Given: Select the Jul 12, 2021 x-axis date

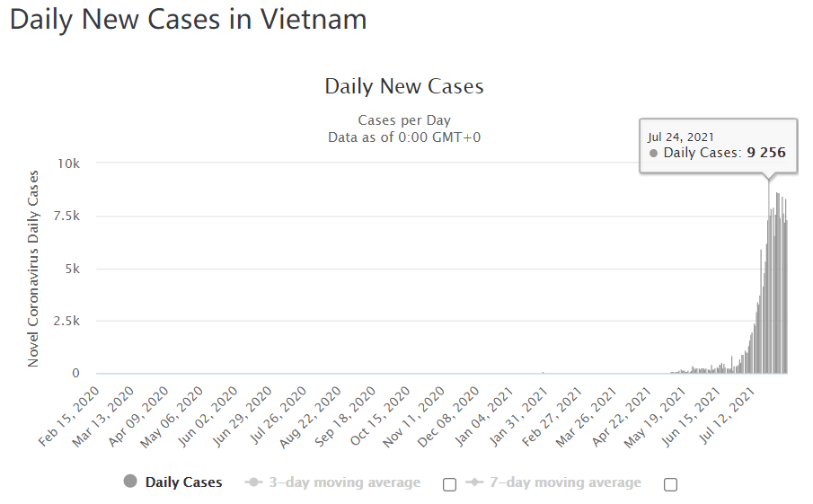Looking at the screenshot, I should (x=730, y=412).
